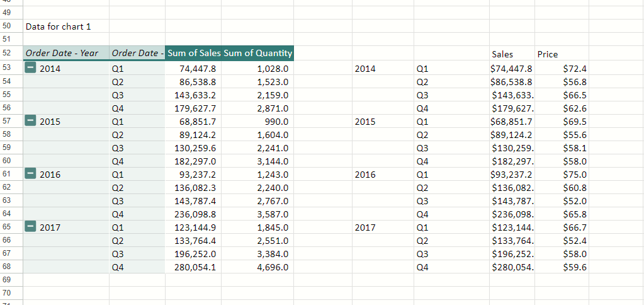Select cell with sales value 143,633.2

coord(193,95)
